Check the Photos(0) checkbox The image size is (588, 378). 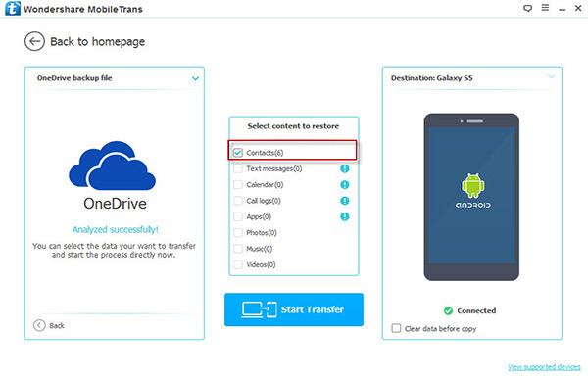pyautogui.click(x=238, y=233)
